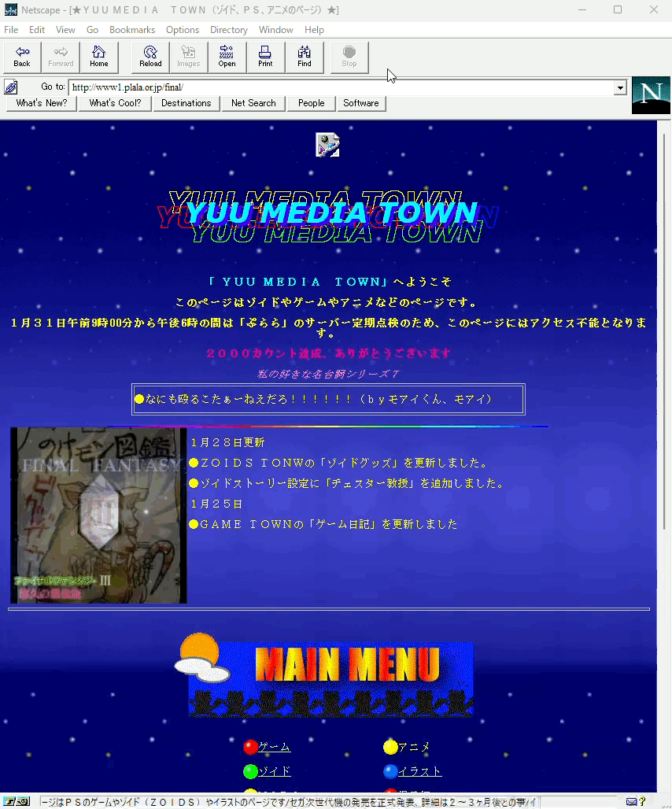Click the greyed-out Stop icon
This screenshot has height=809, width=672.
click(349, 57)
